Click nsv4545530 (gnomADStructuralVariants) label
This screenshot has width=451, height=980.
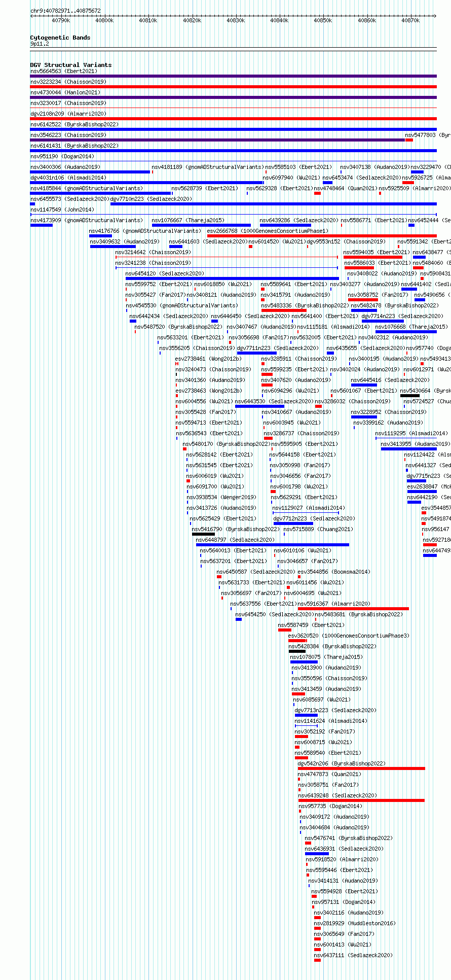[181, 306]
